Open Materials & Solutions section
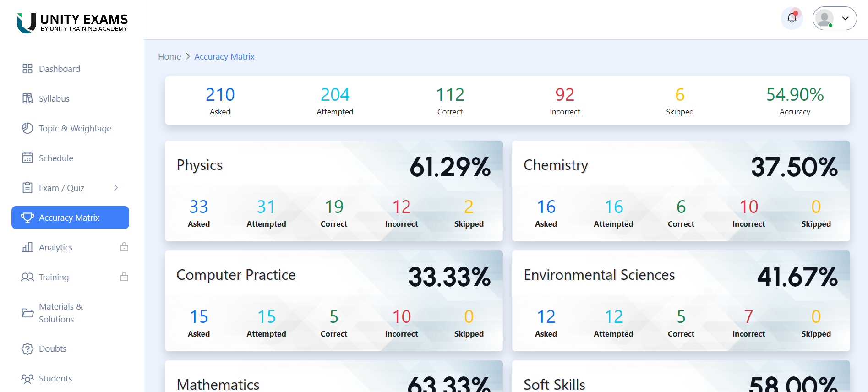 pos(60,313)
